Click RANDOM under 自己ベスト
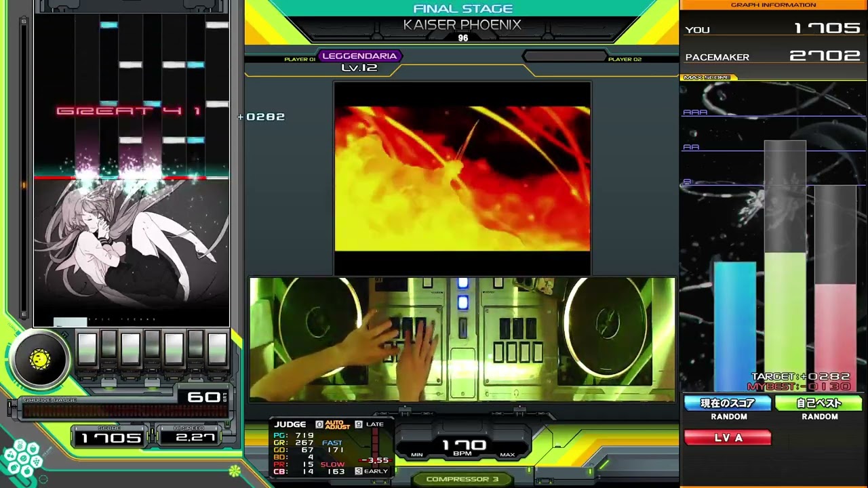Screen dimensions: 868x488 820,417
